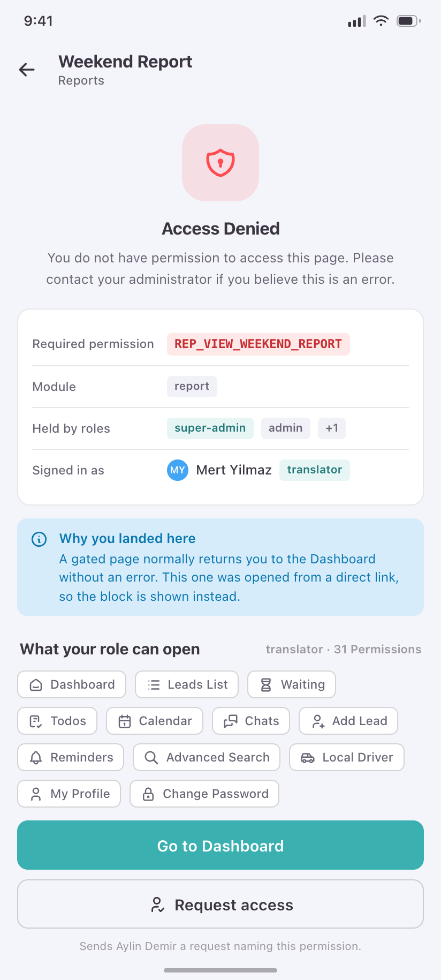Open Dashboard from the role shortcuts
The width and height of the screenshot is (441, 980).
tap(72, 684)
